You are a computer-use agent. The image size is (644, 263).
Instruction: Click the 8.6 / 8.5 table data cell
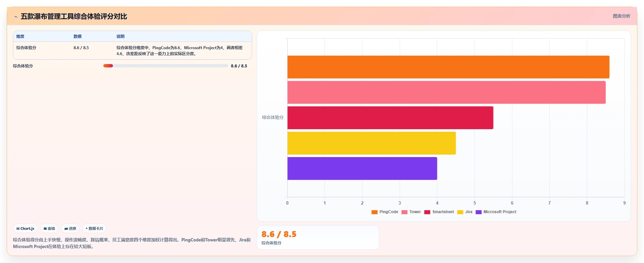coord(81,48)
